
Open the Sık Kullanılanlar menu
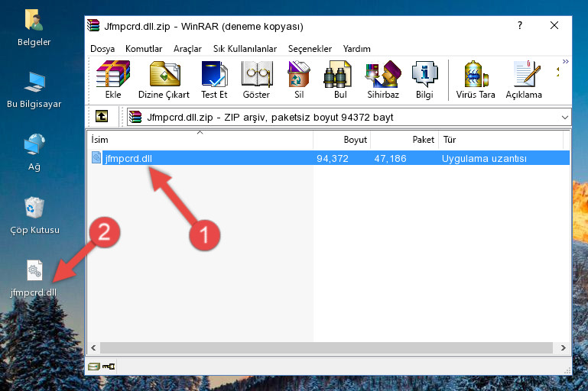245,49
